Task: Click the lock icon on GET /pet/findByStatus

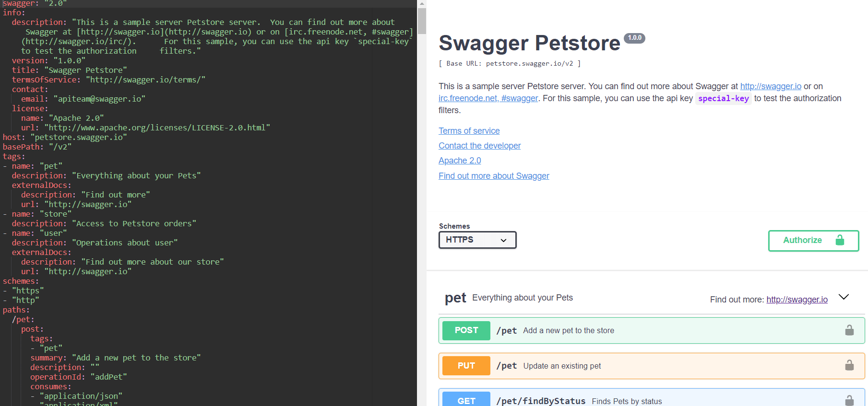Action: coord(849,400)
